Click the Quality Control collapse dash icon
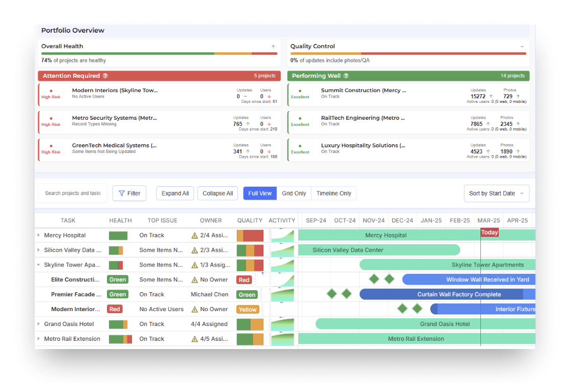The height and width of the screenshot is (392, 575). (522, 47)
